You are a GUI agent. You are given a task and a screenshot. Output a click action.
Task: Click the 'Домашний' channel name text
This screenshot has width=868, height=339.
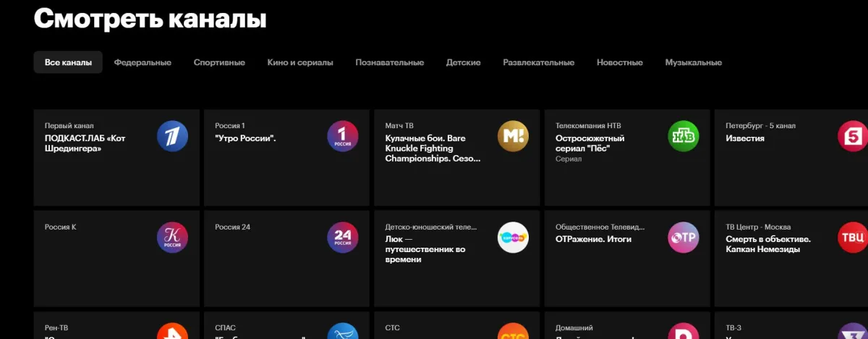point(574,328)
